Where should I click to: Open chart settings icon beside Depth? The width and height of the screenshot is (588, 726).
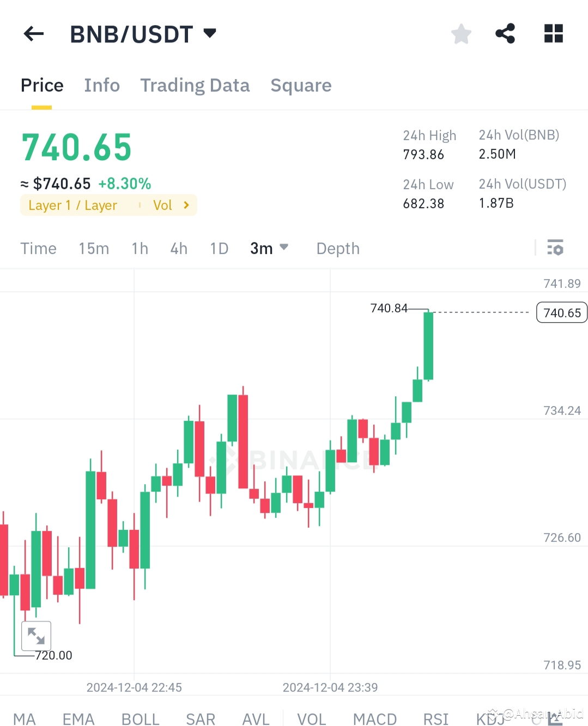click(x=555, y=248)
